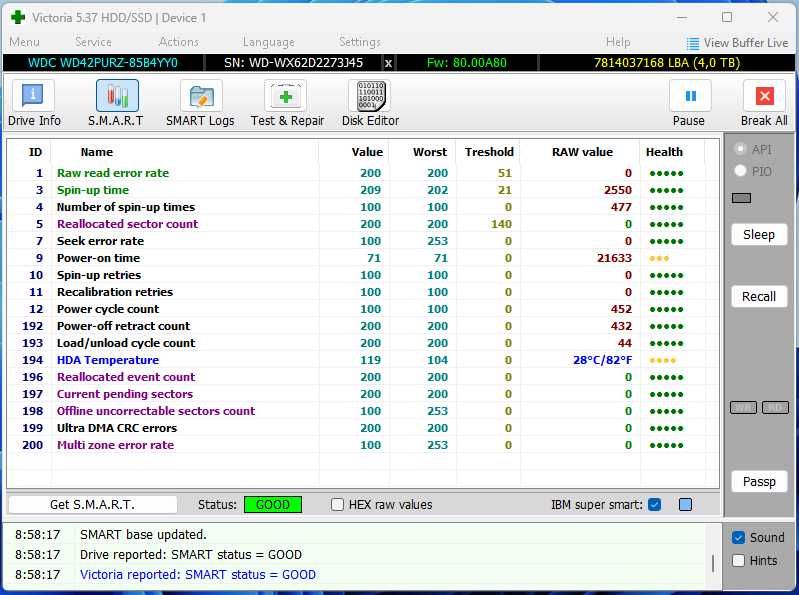
Task: Open the Drive Info panel
Action: (x=33, y=104)
